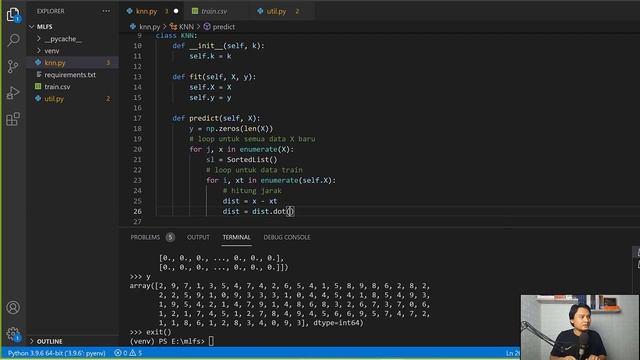Screen dimensions: 640x360
Task: Open the DEBUG CONSOLE panel tab
Action: tap(287, 237)
